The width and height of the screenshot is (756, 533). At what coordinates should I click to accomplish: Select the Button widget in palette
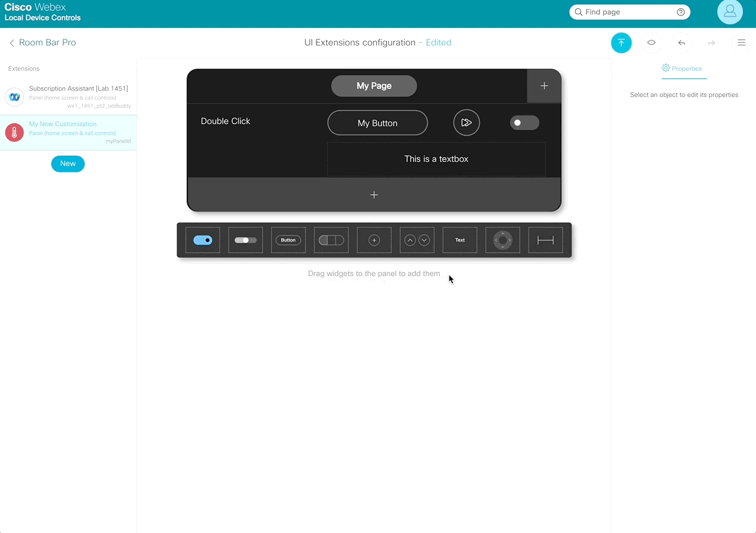click(x=288, y=240)
